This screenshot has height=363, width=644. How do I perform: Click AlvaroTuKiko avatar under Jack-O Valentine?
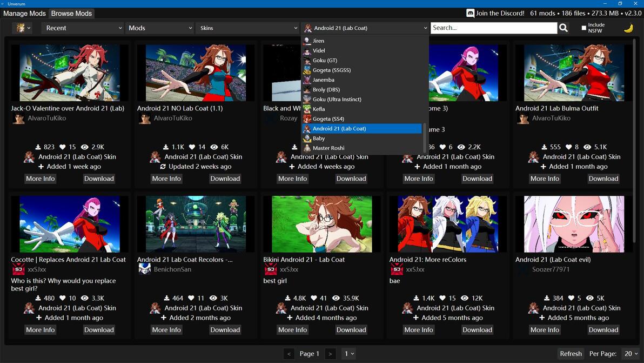[18, 118]
